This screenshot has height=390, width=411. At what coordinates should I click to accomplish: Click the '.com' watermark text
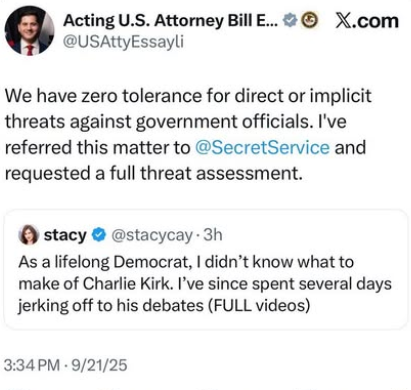[x=377, y=21]
